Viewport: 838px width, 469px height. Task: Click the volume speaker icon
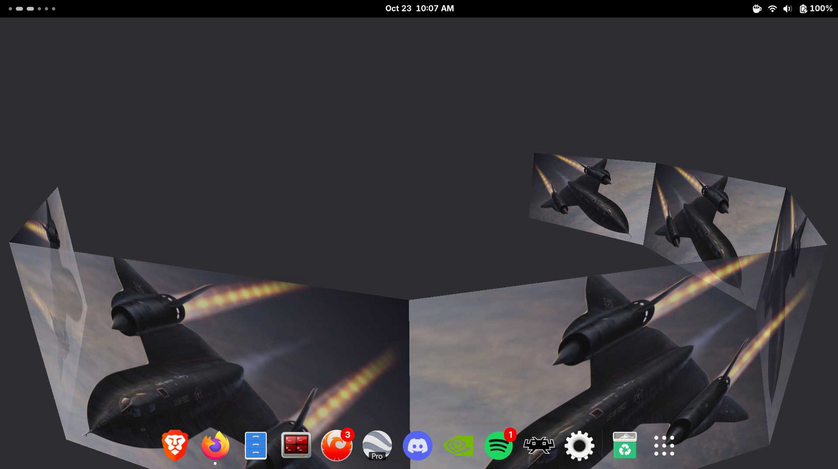click(x=787, y=8)
